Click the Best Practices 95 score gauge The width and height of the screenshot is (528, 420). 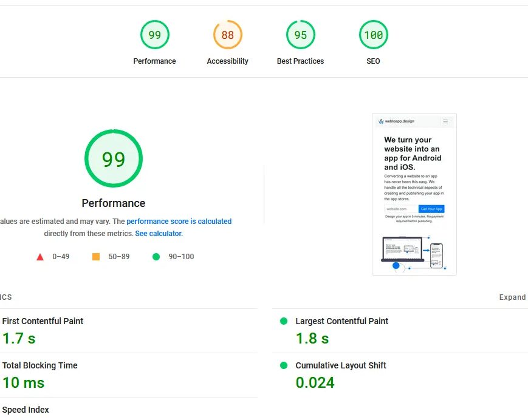click(x=300, y=35)
